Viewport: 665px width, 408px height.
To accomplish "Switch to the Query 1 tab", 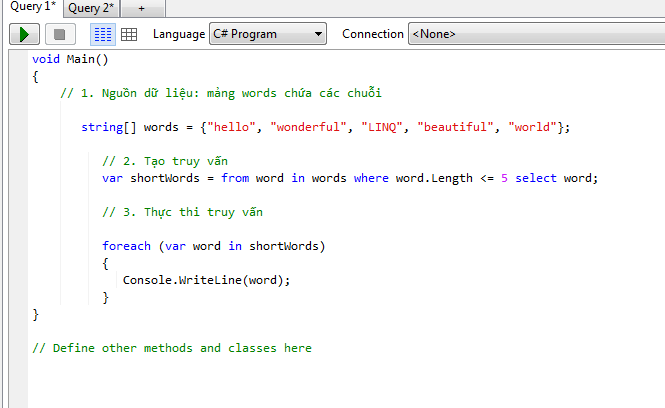I will [30, 8].
